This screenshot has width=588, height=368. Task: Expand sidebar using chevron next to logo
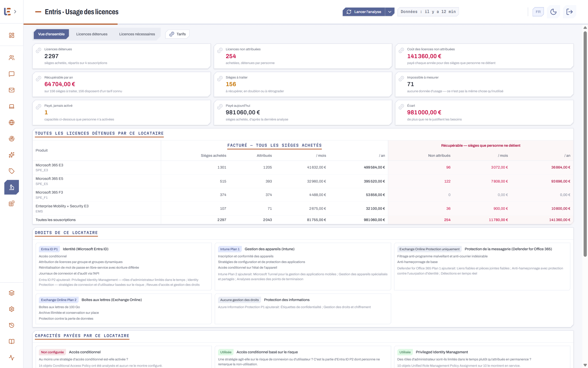pyautogui.click(x=15, y=12)
